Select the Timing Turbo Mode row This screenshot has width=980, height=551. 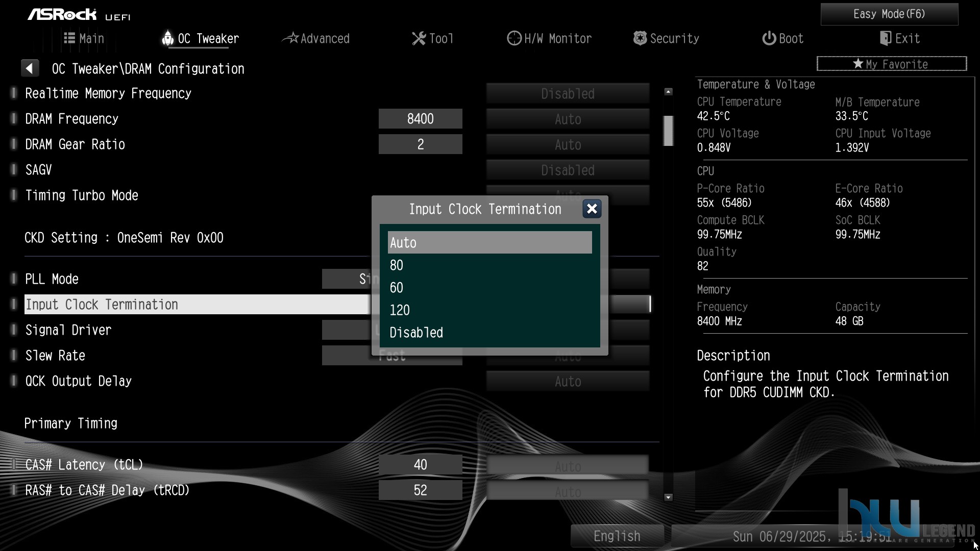[82, 195]
